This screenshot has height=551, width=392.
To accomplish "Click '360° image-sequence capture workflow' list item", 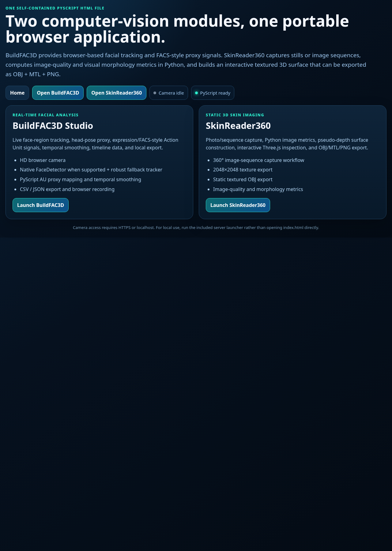I will pos(258,160).
